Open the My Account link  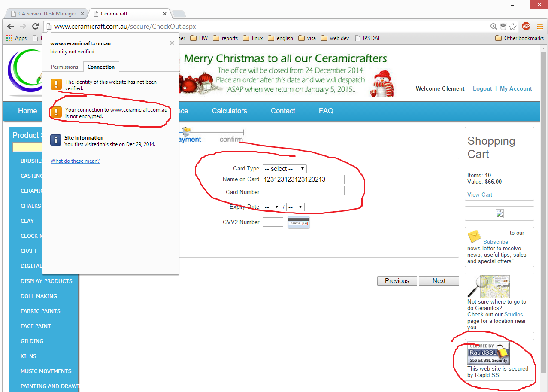click(x=516, y=89)
